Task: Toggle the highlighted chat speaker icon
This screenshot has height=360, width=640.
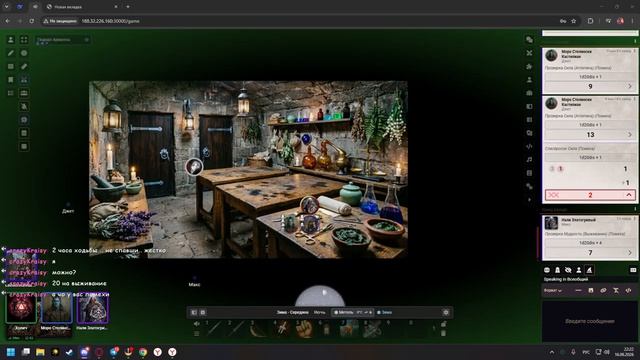Action: [x=589, y=270]
